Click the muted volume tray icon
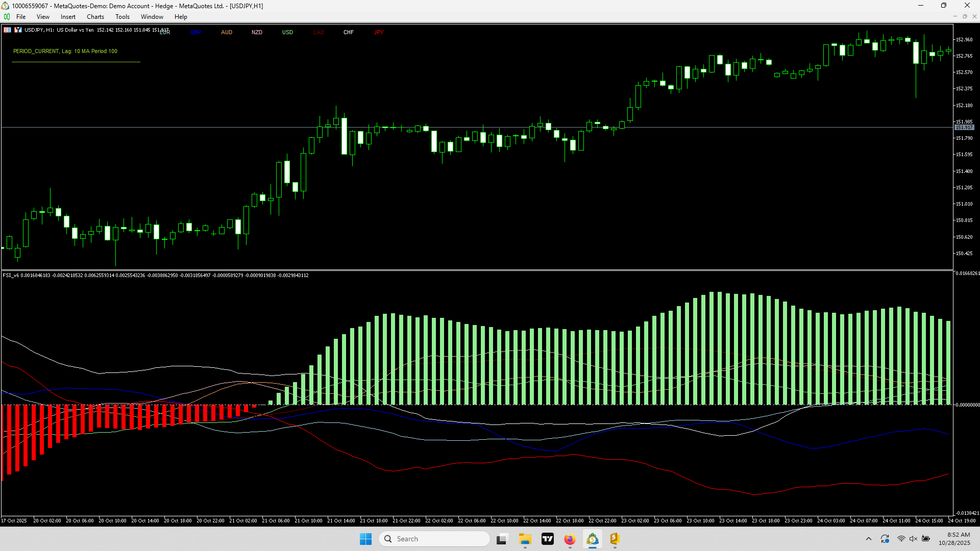Screen dimensions: 980x551 (x=913, y=539)
